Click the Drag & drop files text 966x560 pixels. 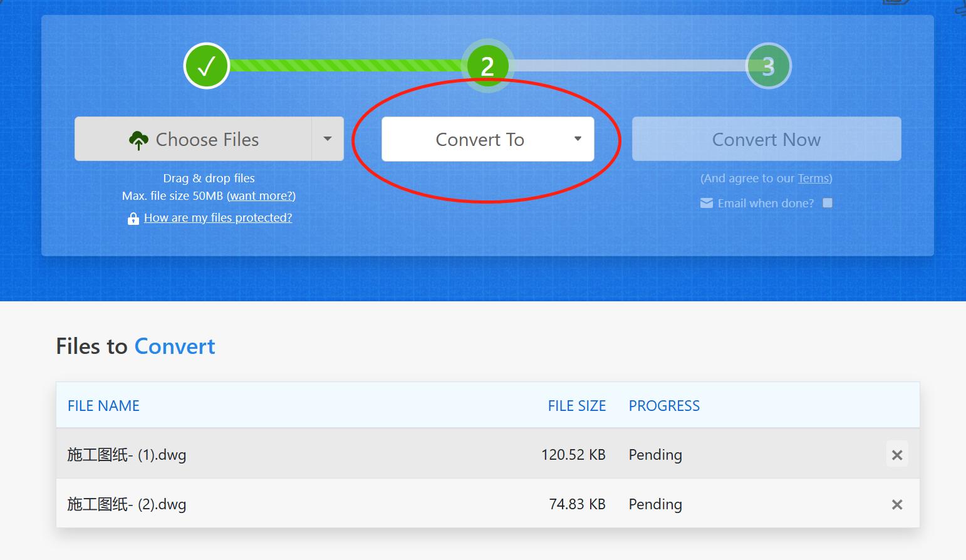(x=209, y=179)
